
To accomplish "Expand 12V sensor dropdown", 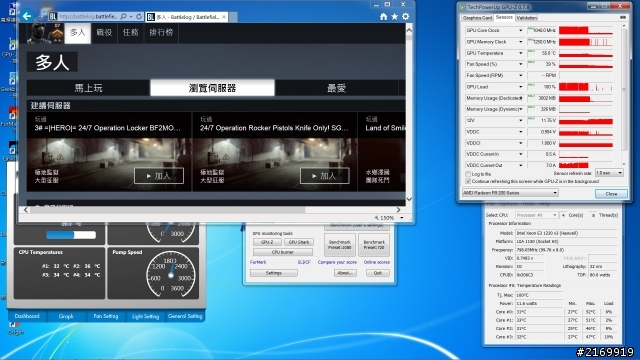I will point(520,120).
